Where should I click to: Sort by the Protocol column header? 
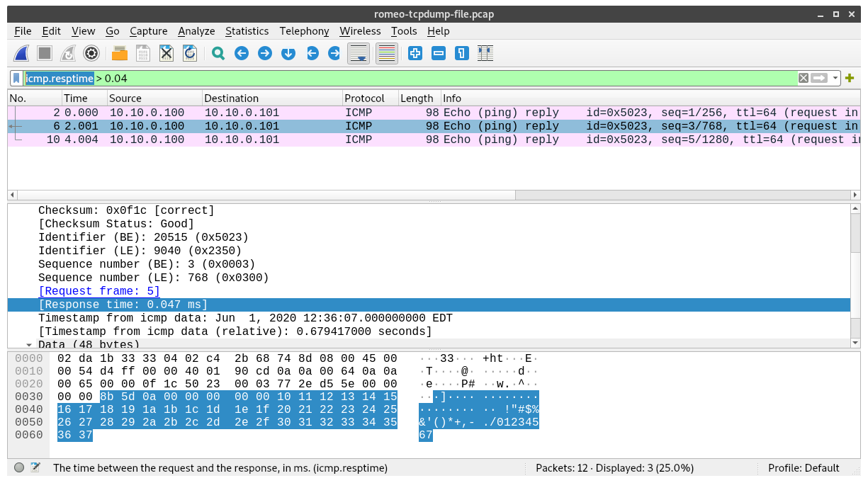pos(370,98)
